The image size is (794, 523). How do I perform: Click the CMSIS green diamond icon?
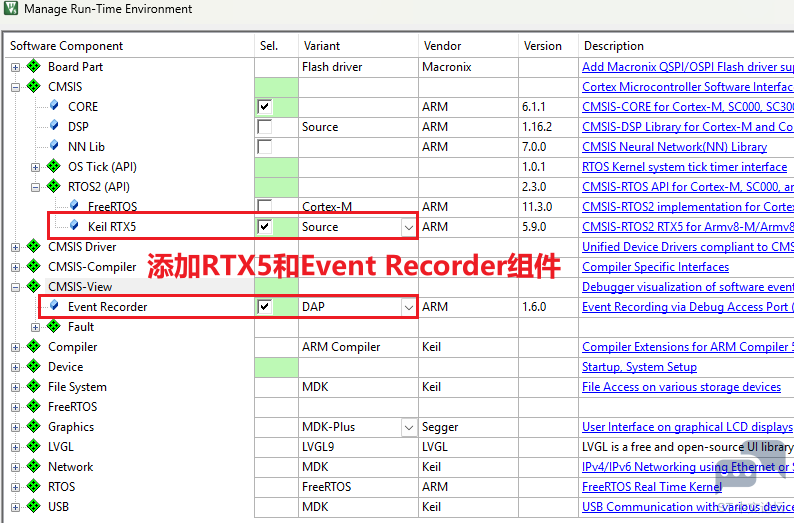(33, 86)
